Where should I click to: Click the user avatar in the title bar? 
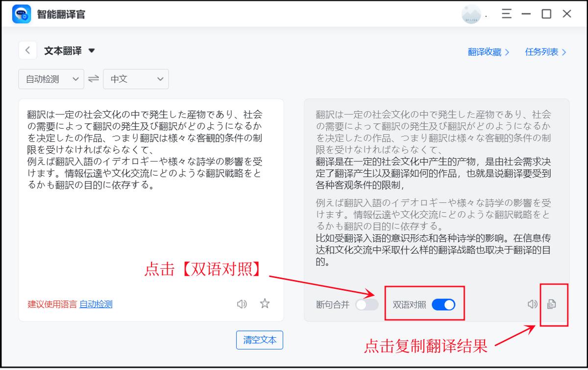471,14
